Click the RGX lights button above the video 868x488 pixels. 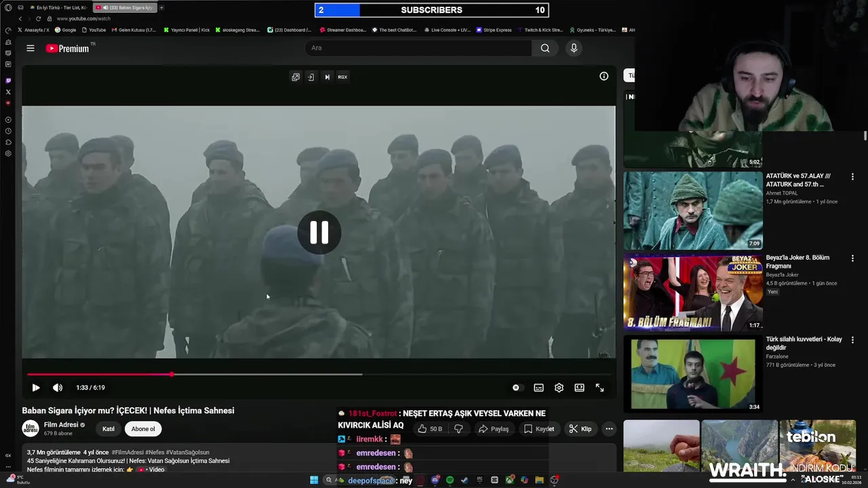coord(342,77)
